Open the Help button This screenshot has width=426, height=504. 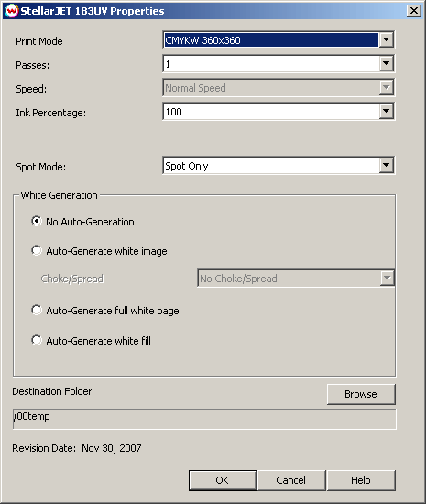pyautogui.click(x=361, y=480)
